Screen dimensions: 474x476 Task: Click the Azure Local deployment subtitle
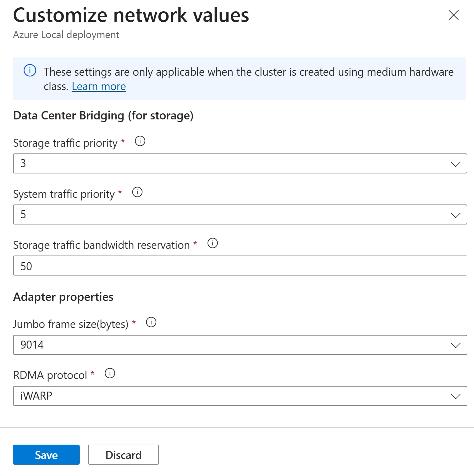(x=66, y=35)
